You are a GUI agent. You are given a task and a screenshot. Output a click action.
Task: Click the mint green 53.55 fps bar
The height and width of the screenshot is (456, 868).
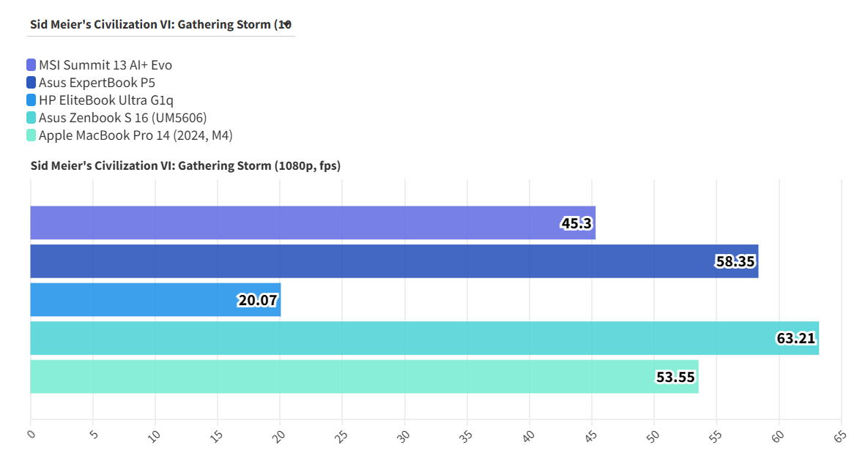(x=364, y=376)
